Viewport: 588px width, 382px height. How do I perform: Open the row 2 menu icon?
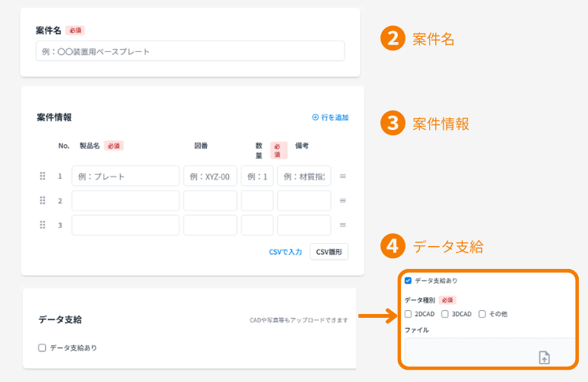click(x=343, y=200)
